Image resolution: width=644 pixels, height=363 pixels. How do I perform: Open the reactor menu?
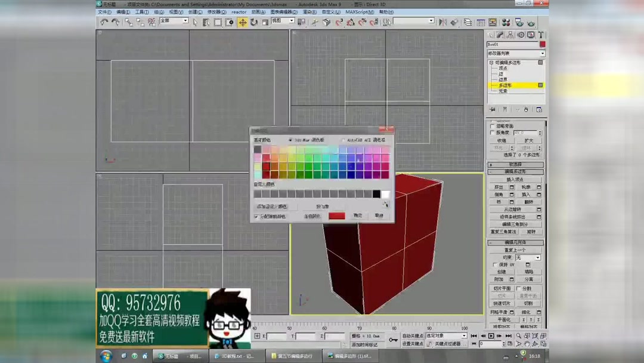(x=238, y=12)
